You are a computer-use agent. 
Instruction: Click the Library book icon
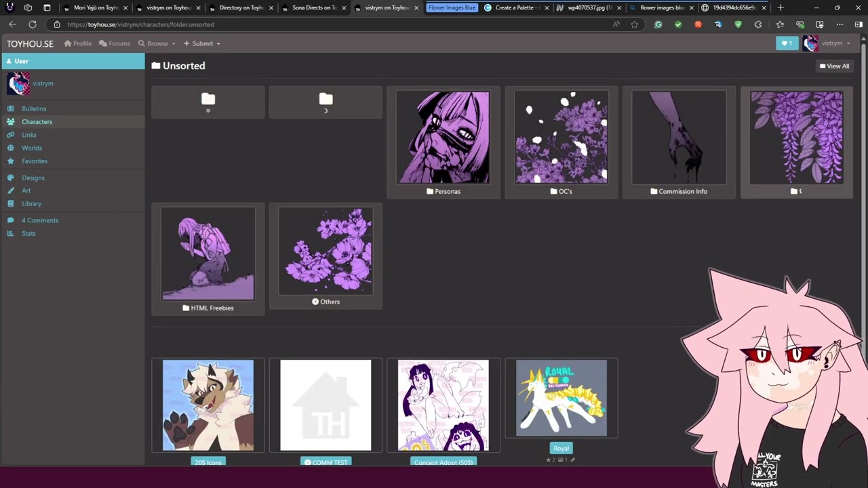10,203
